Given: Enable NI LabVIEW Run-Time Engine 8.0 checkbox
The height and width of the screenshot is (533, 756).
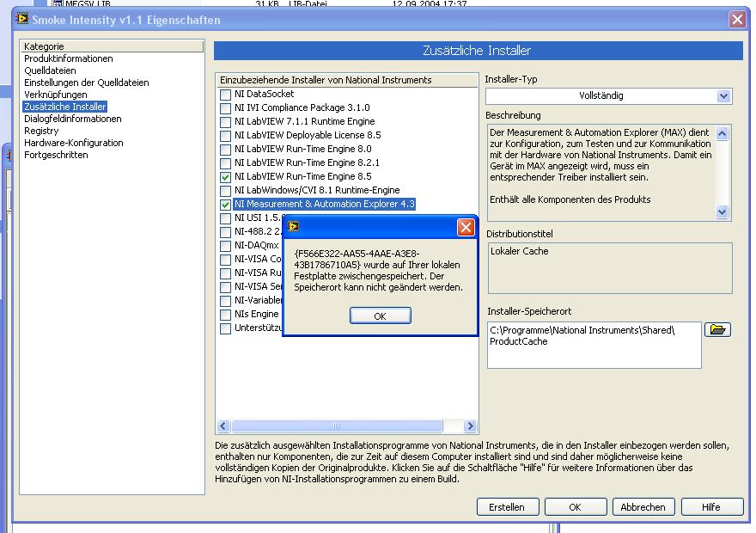Looking at the screenshot, I should (x=225, y=150).
